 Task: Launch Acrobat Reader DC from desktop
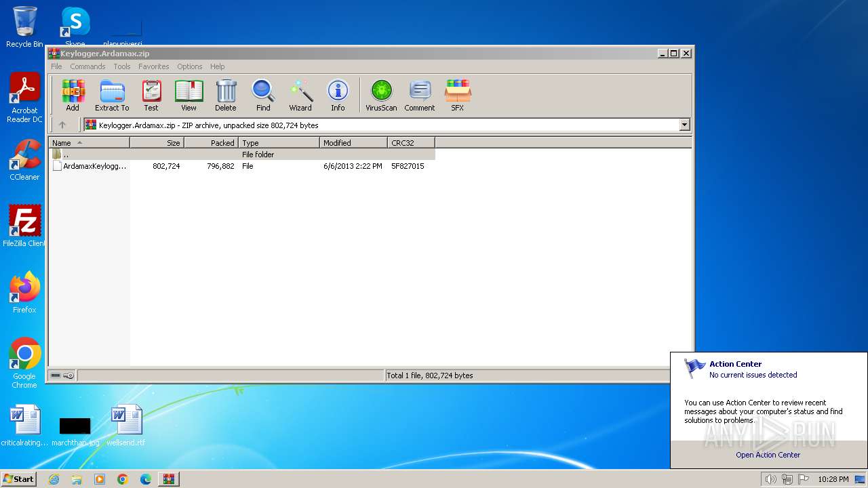click(24, 98)
